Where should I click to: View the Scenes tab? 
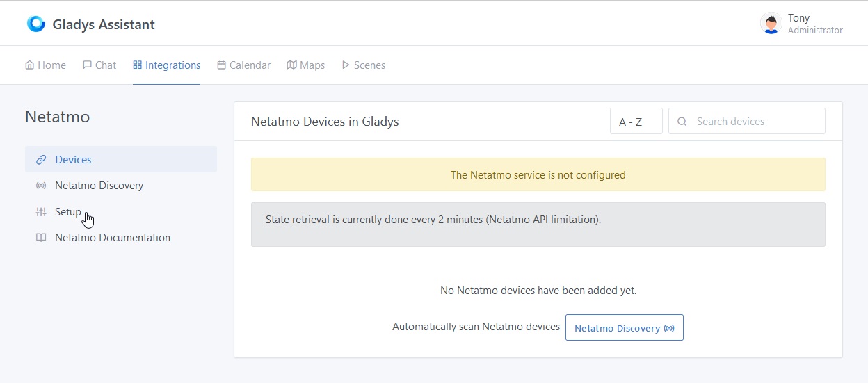363,65
